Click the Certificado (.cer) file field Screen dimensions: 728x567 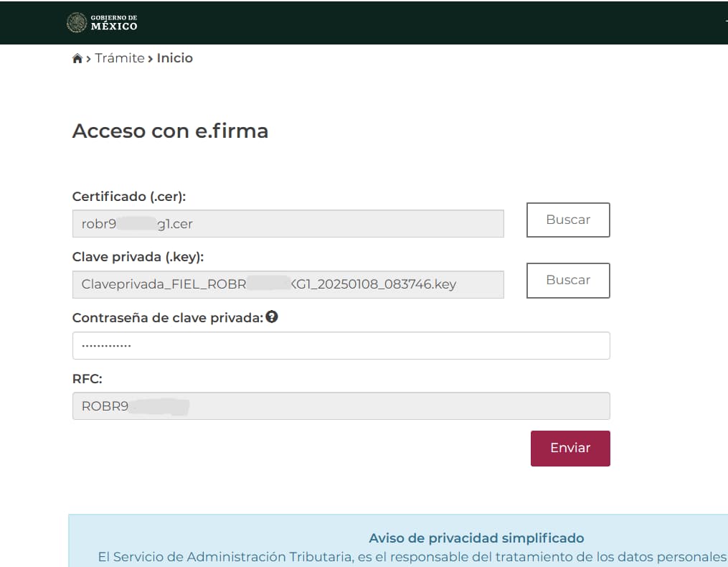(288, 223)
